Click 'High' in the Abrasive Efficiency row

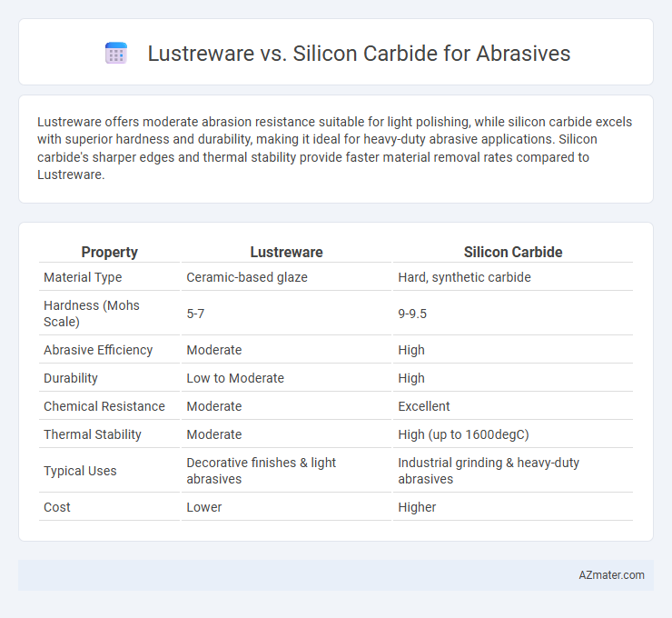[411, 351]
